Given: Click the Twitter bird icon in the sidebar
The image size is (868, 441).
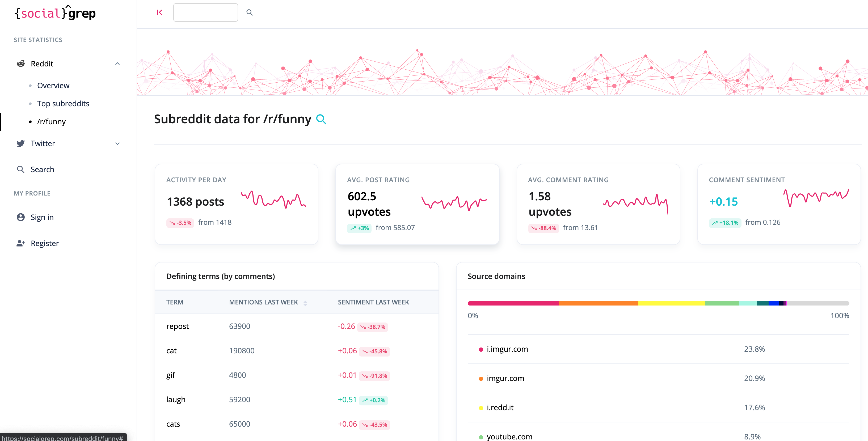Looking at the screenshot, I should 20,143.
